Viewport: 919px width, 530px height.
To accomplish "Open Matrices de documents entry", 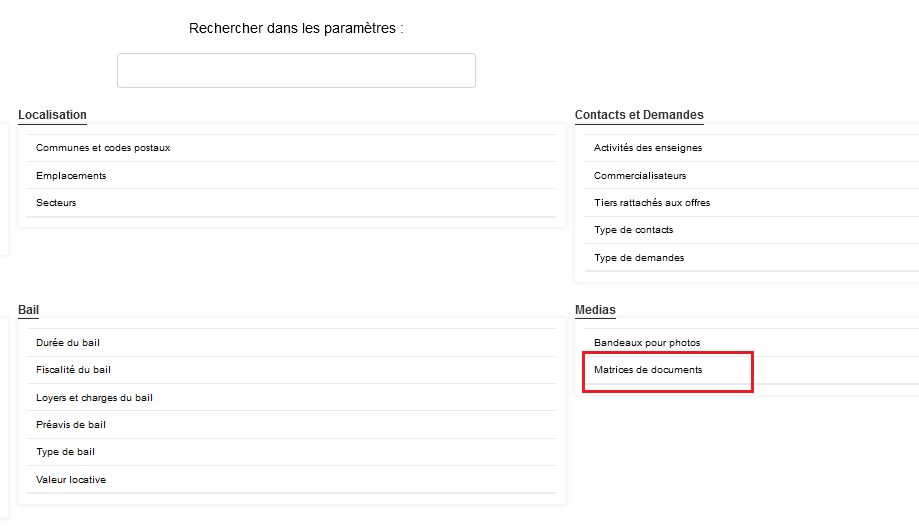I will point(648,370).
